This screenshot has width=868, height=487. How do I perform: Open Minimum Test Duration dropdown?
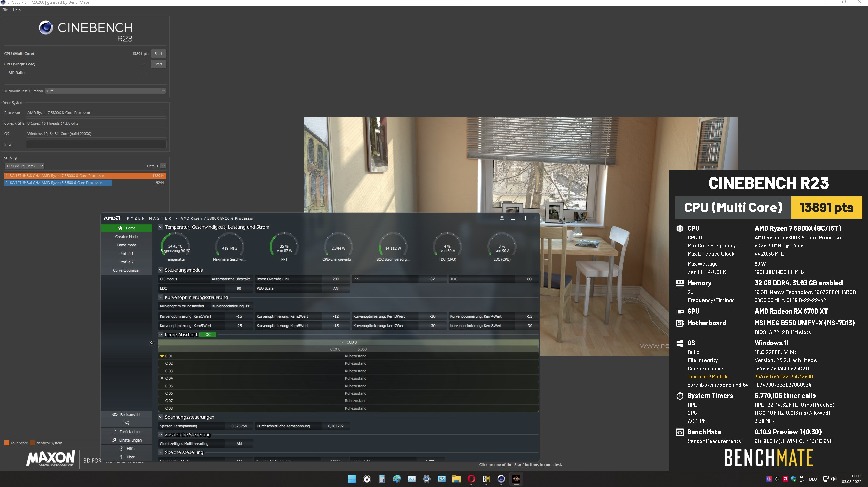pyautogui.click(x=105, y=91)
